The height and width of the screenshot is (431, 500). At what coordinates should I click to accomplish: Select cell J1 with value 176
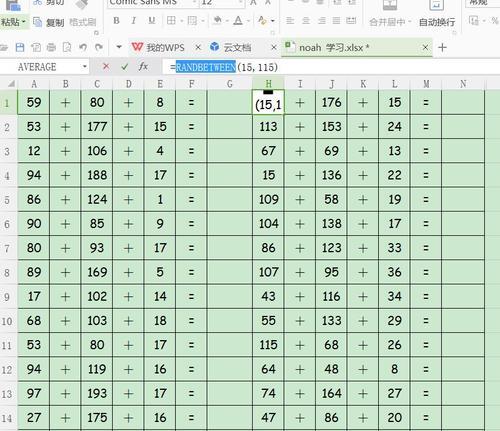pos(331,102)
